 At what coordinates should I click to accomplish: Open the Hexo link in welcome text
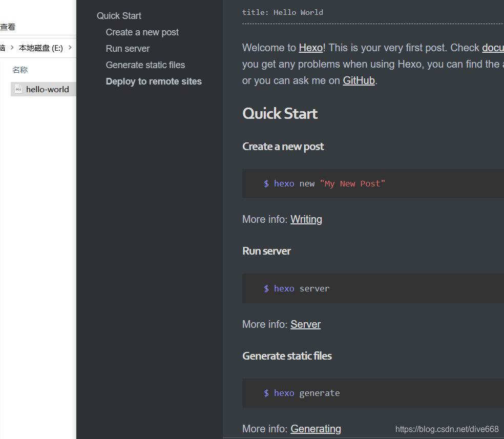[x=311, y=48]
